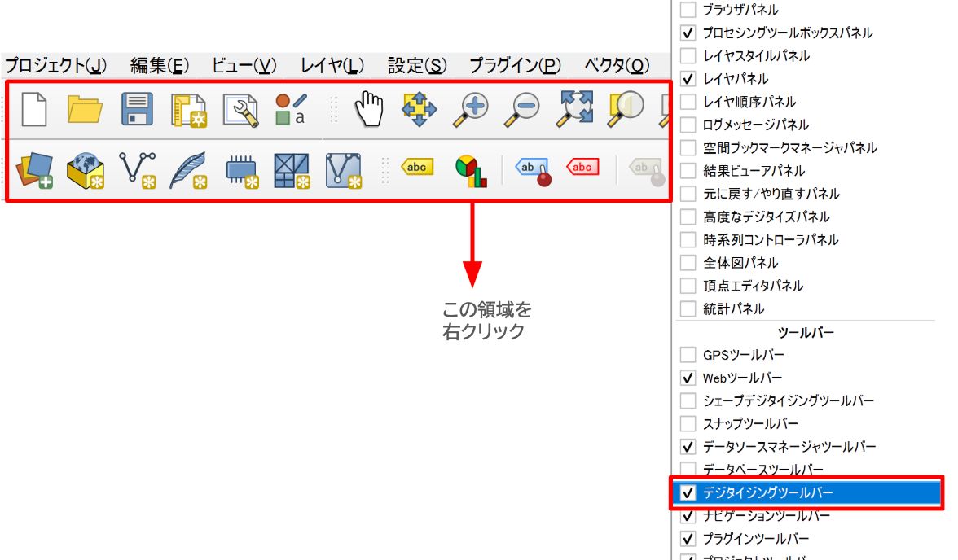Open the layout manager wrench icon
This screenshot has height=560, width=958.
tap(241, 110)
